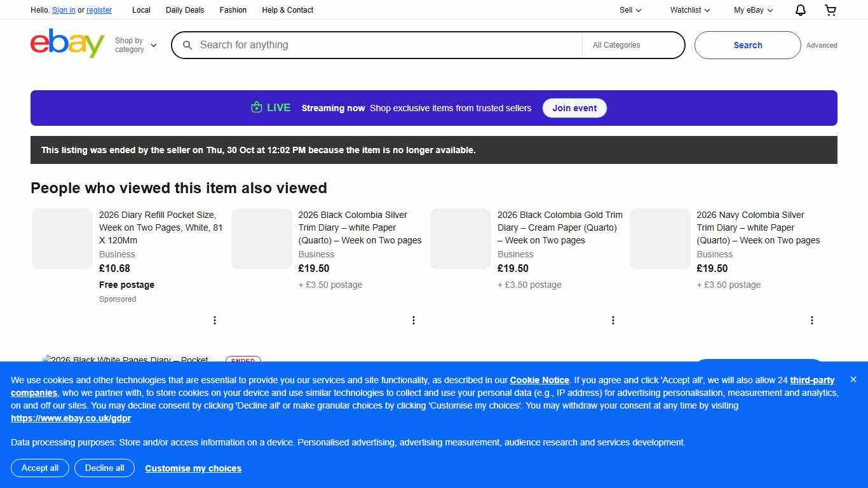Click the eBay logo
The width and height of the screenshot is (868, 488).
pyautogui.click(x=67, y=44)
